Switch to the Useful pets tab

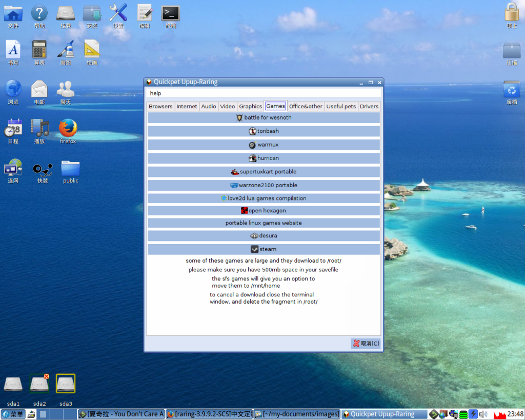pos(341,106)
